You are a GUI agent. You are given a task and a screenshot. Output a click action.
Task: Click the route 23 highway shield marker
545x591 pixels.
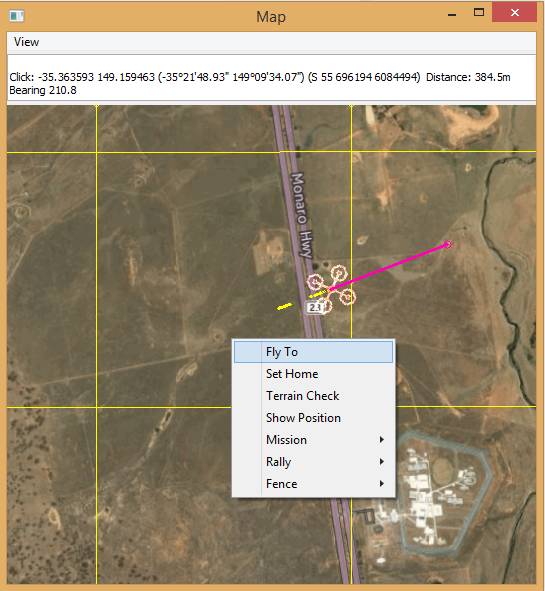(314, 307)
